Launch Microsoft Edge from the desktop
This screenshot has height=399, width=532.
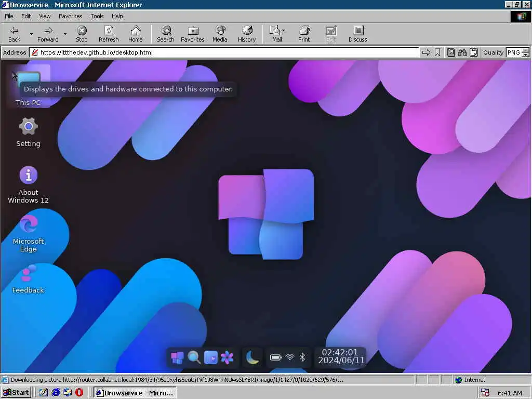pos(28,234)
